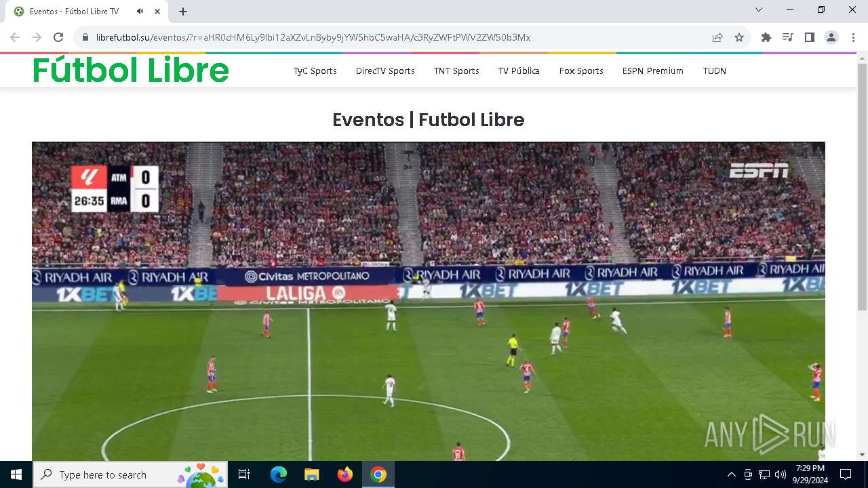Bookmark this page with the star icon
This screenshot has width=868, height=488.
(x=739, y=37)
